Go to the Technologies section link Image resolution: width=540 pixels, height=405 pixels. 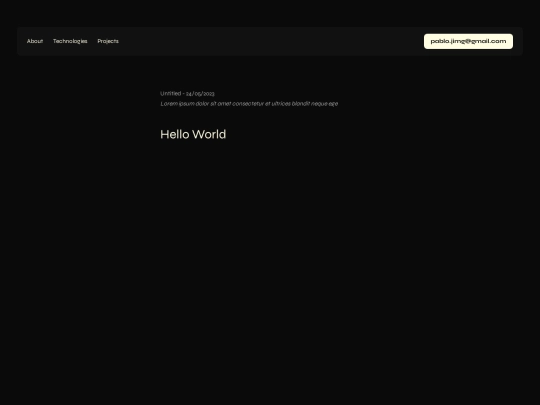coord(70,41)
